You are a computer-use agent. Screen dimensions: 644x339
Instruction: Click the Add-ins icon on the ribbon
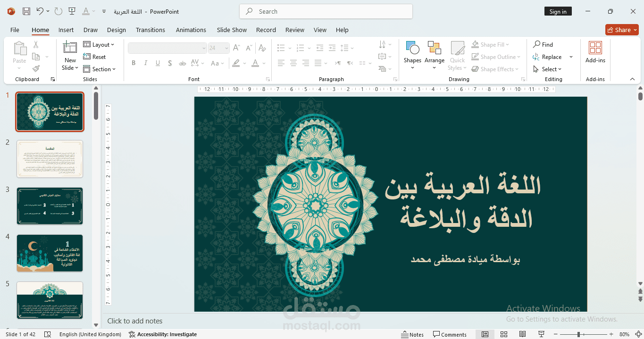point(595,53)
